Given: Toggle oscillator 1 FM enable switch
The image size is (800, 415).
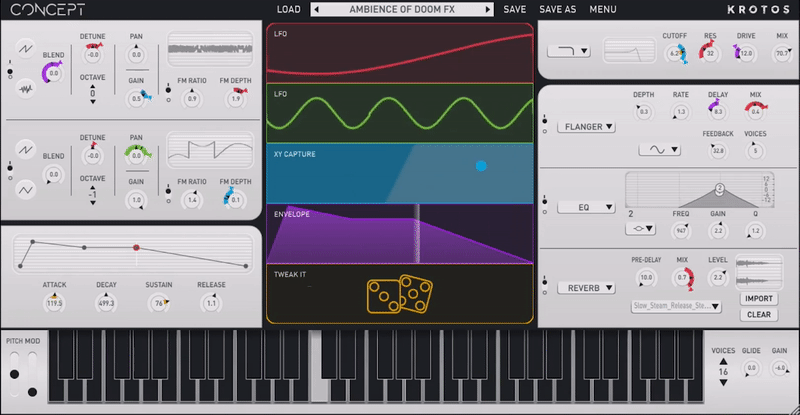Looking at the screenshot, I should (x=168, y=94).
